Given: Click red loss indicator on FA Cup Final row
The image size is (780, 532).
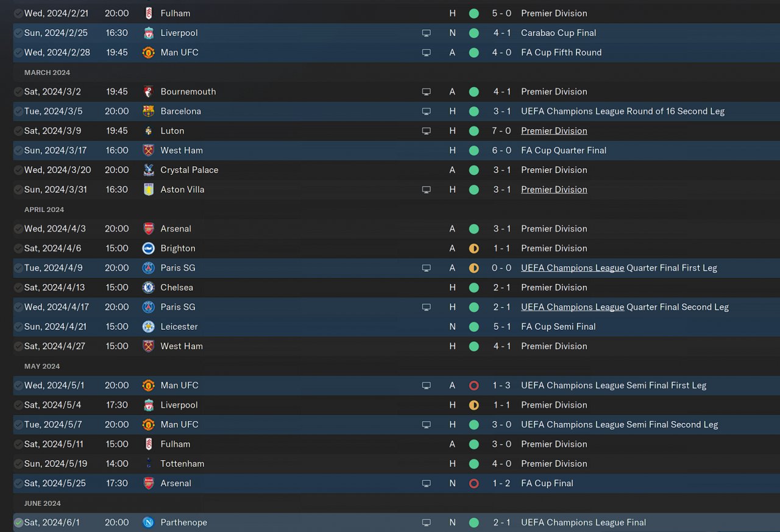Looking at the screenshot, I should [474, 483].
